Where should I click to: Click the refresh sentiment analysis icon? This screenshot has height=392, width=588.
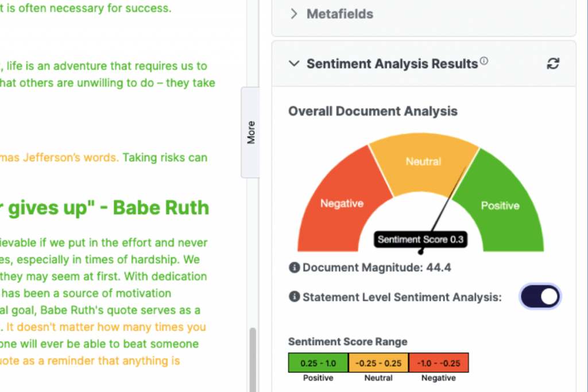click(x=552, y=64)
